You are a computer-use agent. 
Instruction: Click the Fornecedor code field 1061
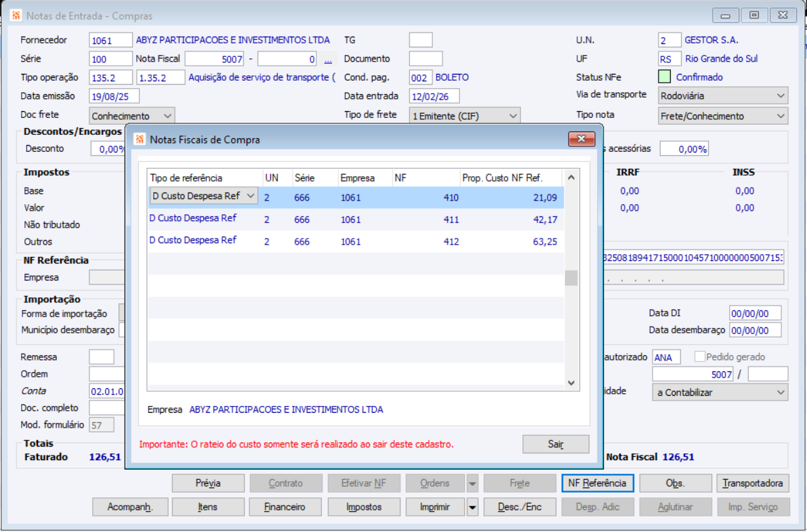pyautogui.click(x=110, y=40)
